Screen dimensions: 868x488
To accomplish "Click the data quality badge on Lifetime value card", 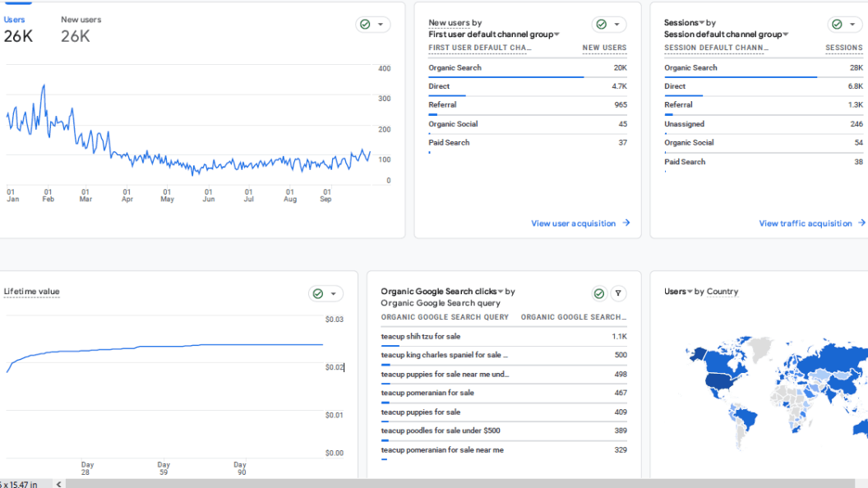I will [x=320, y=293].
